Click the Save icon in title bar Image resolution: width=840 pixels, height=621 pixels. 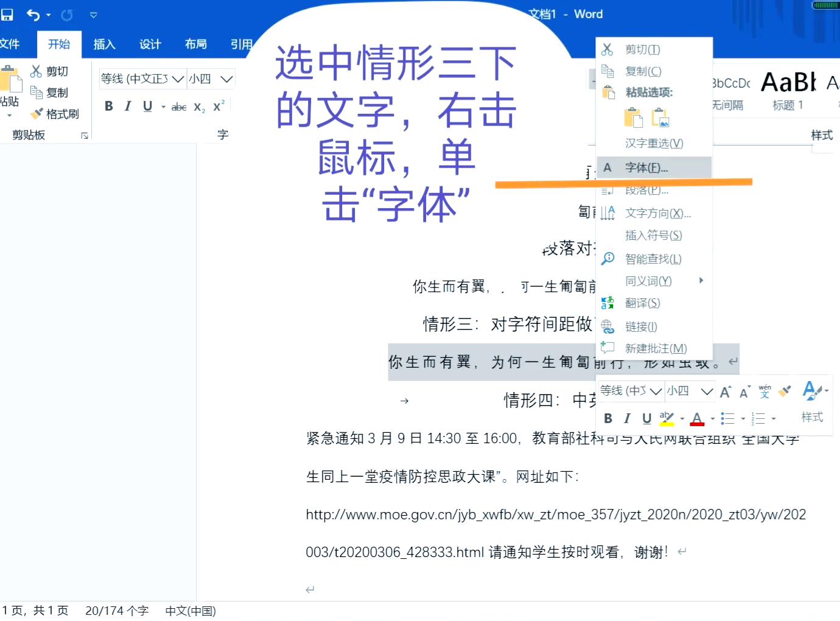7,15
